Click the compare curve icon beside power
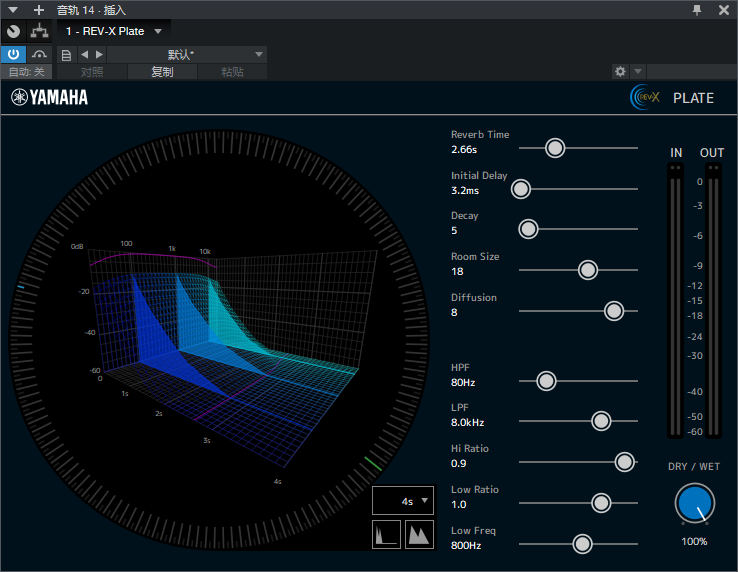 pos(39,55)
